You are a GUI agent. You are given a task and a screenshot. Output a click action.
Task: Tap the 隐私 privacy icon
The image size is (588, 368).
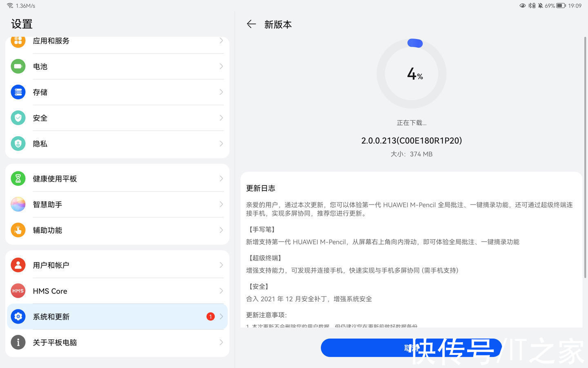[x=18, y=144]
